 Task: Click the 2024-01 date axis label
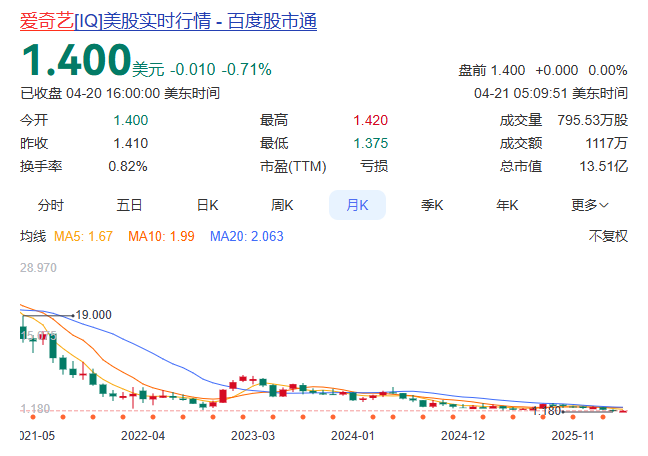click(353, 436)
